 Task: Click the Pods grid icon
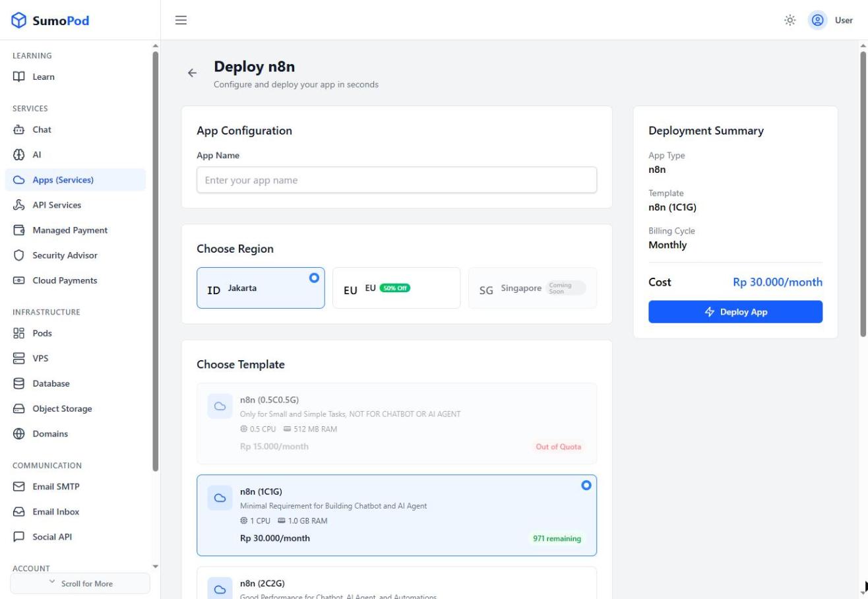(x=19, y=333)
